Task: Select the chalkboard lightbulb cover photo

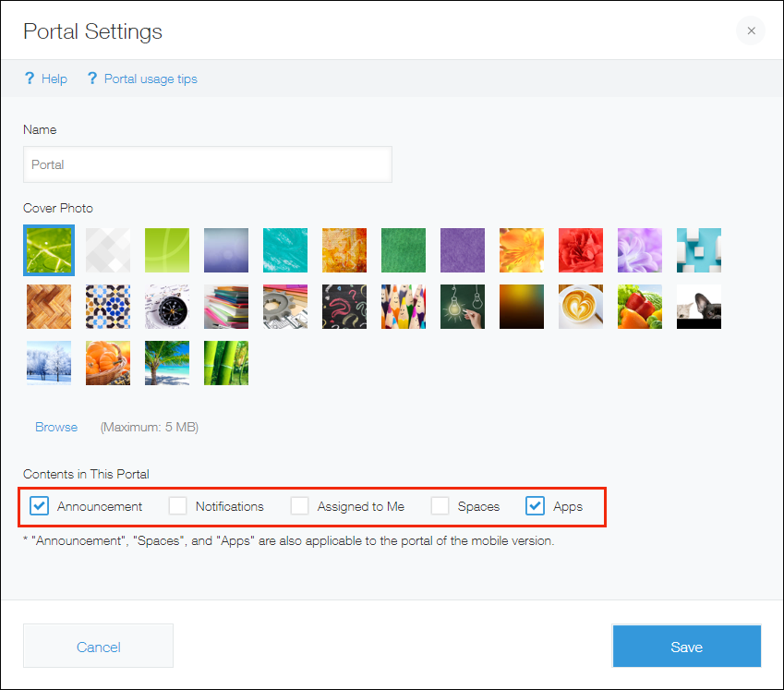Action: 463,307
